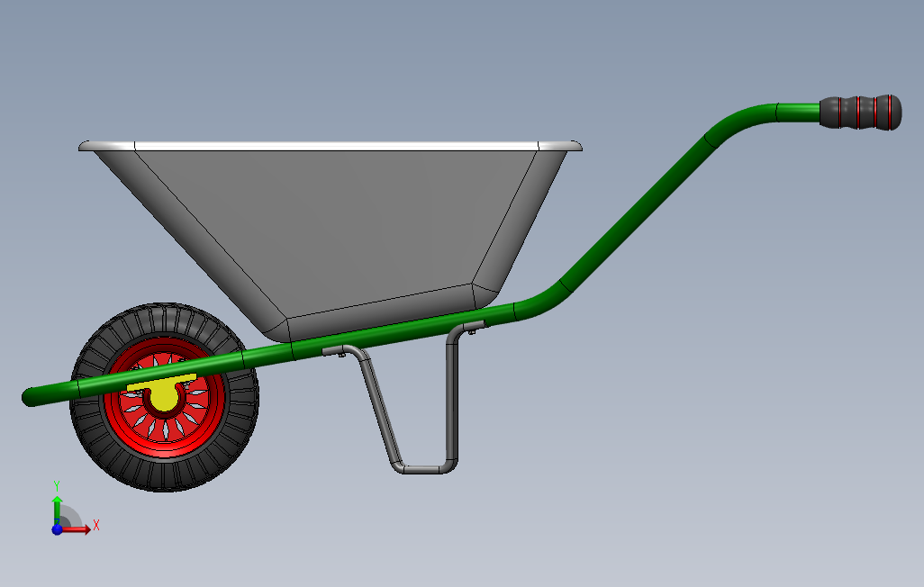This screenshot has height=587, width=924.
Task: Click the blue Z axis ball of the triad
Action: (x=57, y=529)
